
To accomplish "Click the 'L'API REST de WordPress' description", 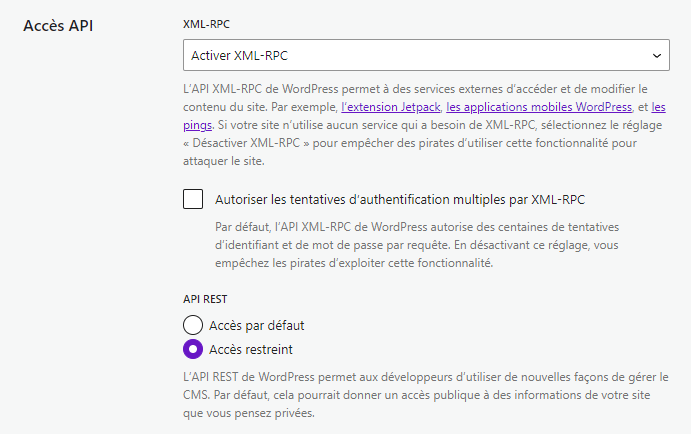I will click(x=426, y=395).
